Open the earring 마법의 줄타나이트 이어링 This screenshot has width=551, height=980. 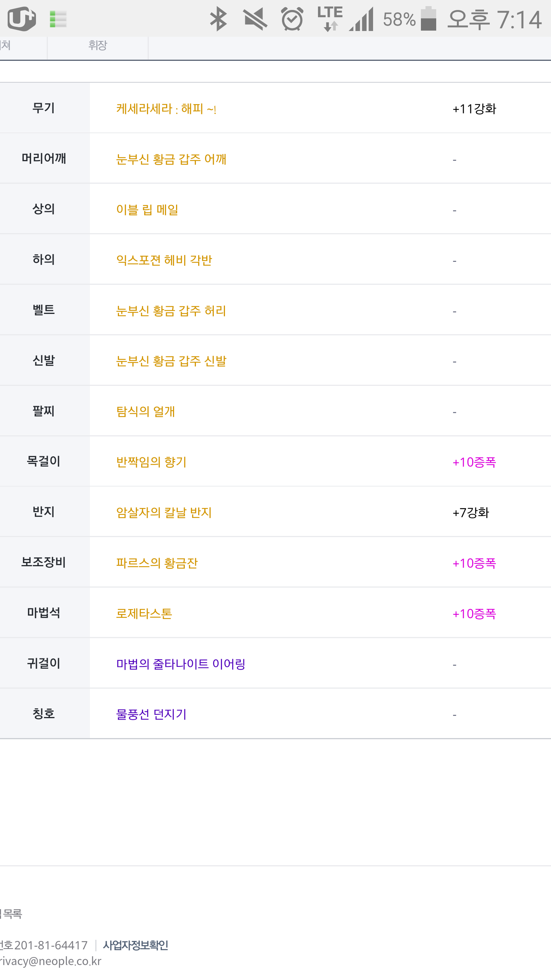pyautogui.click(x=181, y=664)
